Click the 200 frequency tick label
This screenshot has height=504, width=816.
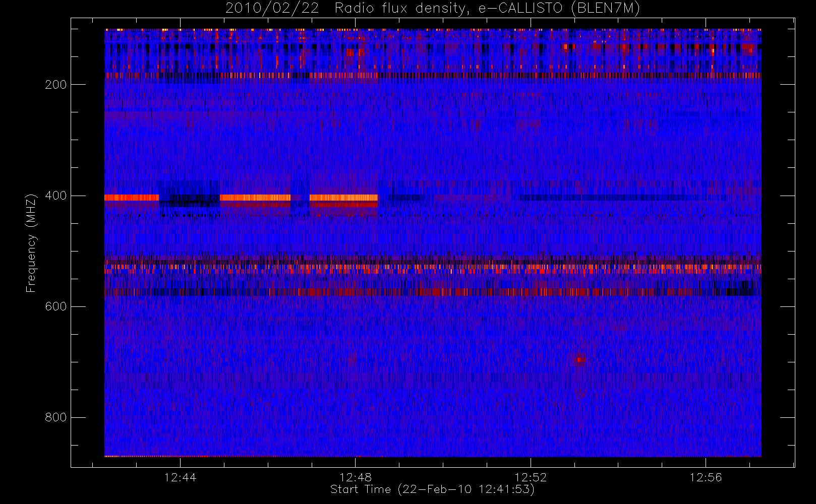[55, 85]
